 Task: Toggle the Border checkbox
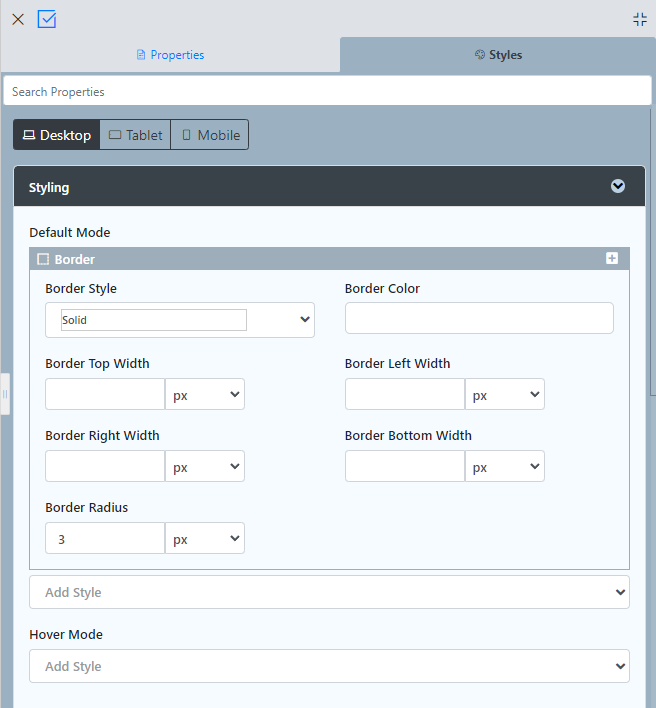point(43,259)
